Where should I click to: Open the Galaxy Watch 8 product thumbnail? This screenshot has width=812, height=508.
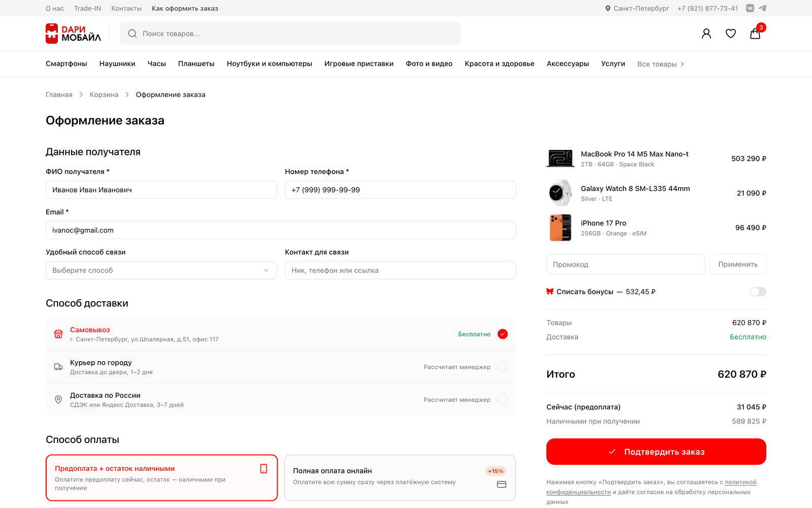click(x=560, y=193)
